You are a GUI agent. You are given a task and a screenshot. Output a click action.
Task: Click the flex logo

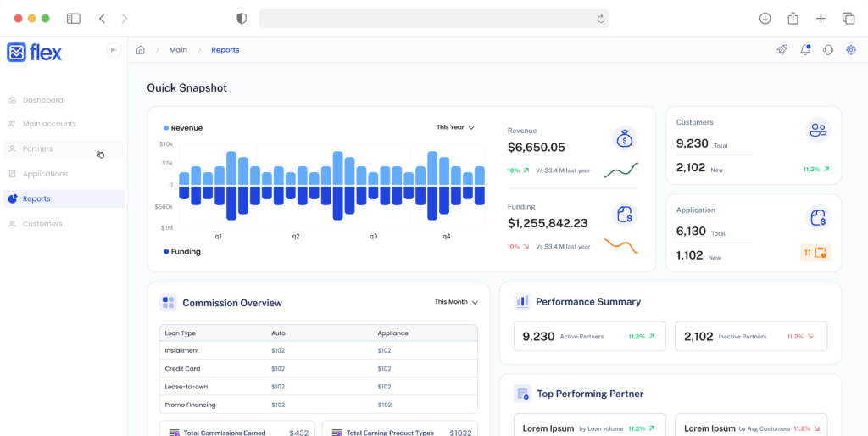tap(35, 53)
